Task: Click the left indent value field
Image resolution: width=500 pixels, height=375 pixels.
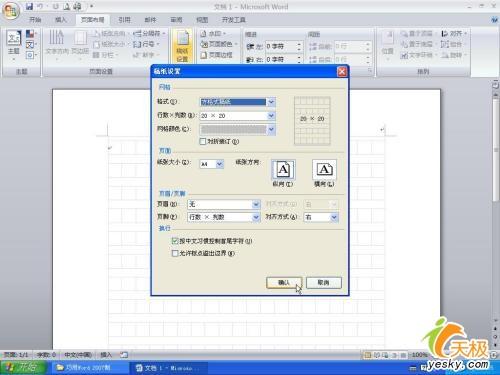Action: pos(281,46)
